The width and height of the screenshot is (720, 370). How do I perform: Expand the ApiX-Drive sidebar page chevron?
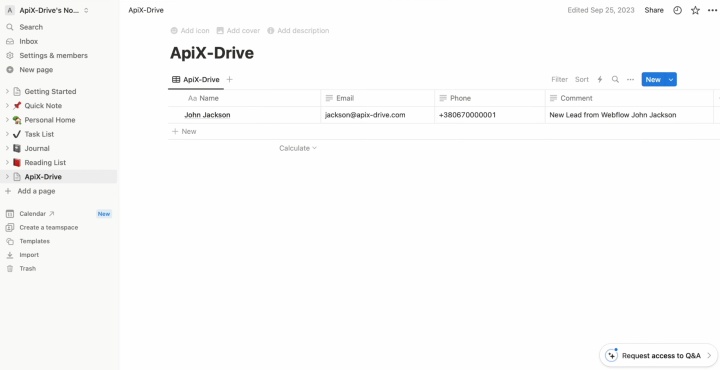7,177
